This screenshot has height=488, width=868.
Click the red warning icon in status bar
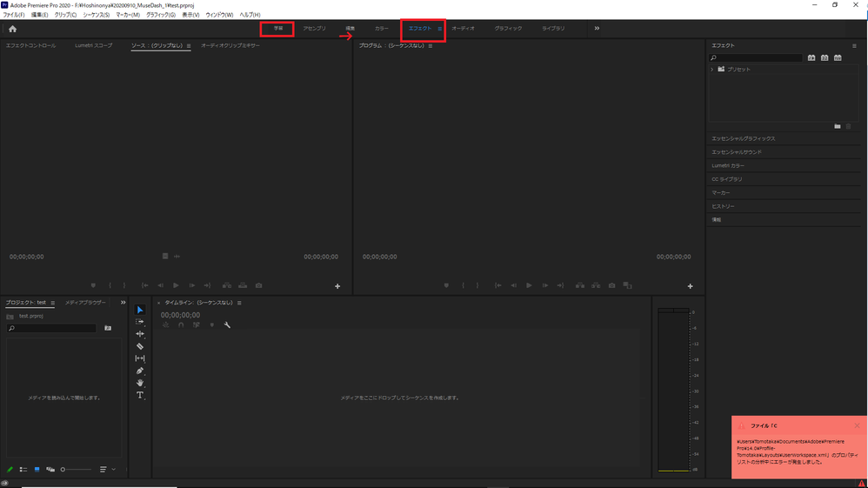[861, 484]
